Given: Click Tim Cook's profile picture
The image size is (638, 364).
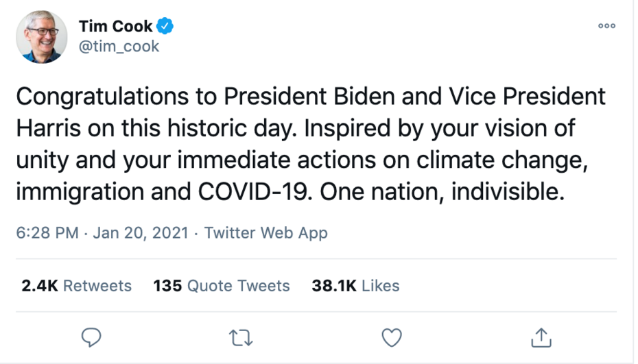Looking at the screenshot, I should [x=42, y=37].
